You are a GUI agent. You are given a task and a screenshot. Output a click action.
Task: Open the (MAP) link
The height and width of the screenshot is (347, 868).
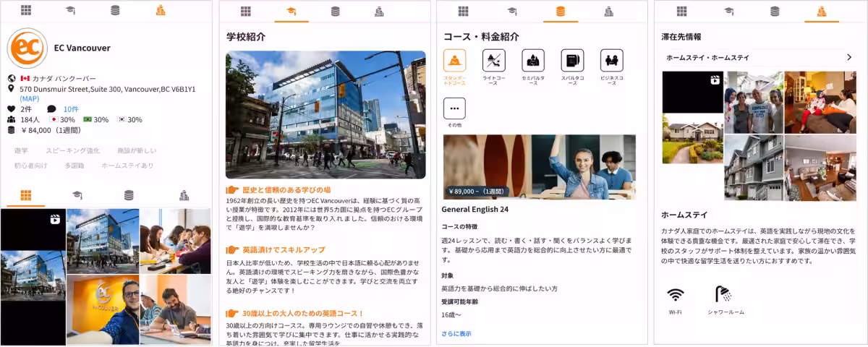point(30,98)
